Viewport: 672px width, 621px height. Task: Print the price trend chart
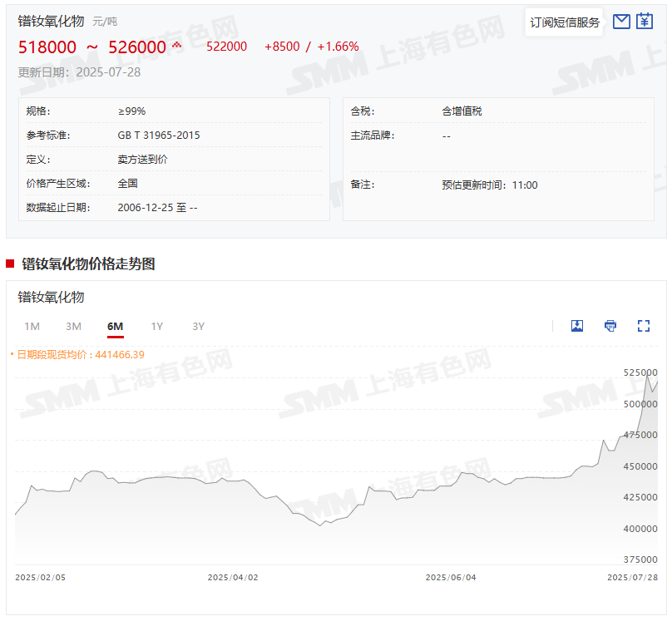[610, 326]
